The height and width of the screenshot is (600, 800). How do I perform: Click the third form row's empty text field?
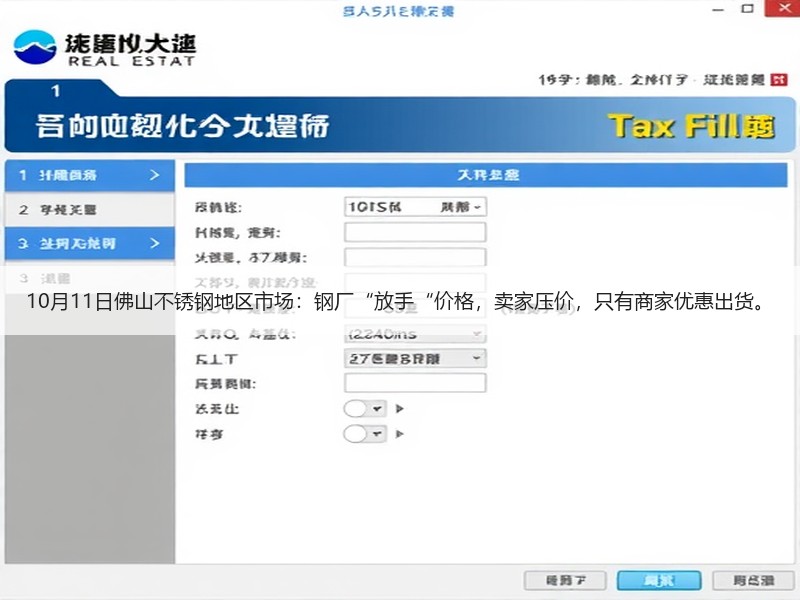(x=415, y=257)
